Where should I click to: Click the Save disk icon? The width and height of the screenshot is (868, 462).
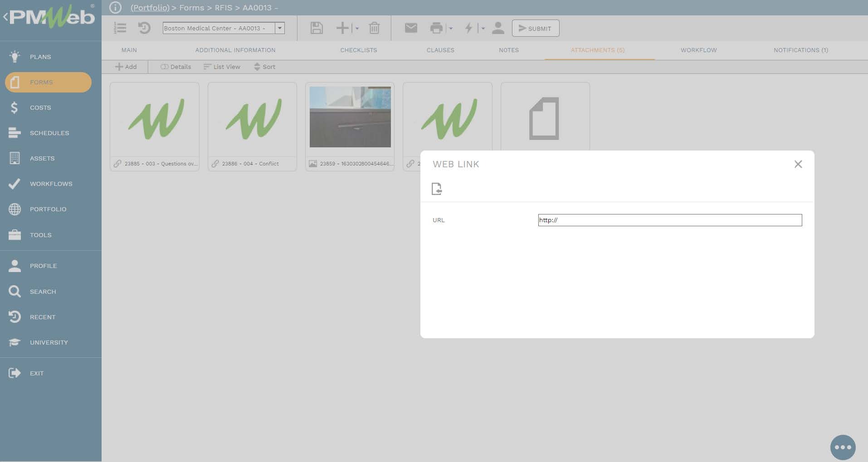coord(317,28)
